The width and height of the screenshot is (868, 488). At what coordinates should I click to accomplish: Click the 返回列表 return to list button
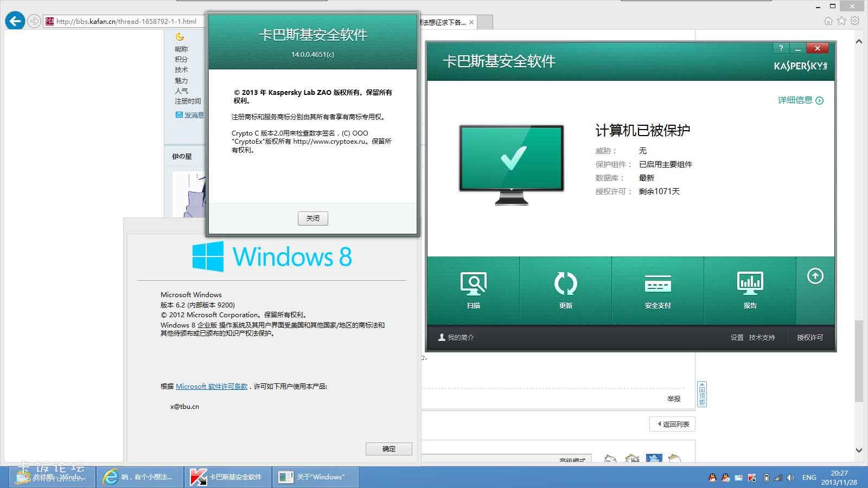(673, 424)
